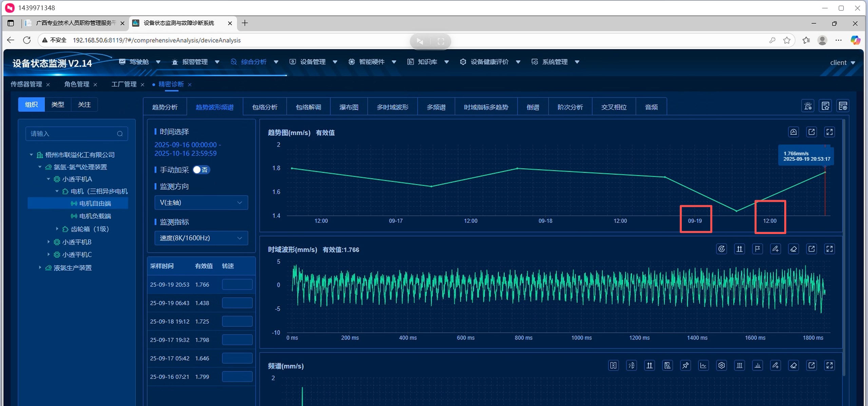This screenshot has width=868, height=406.
Task: Click the search icon in the tree filter box
Action: click(x=120, y=134)
